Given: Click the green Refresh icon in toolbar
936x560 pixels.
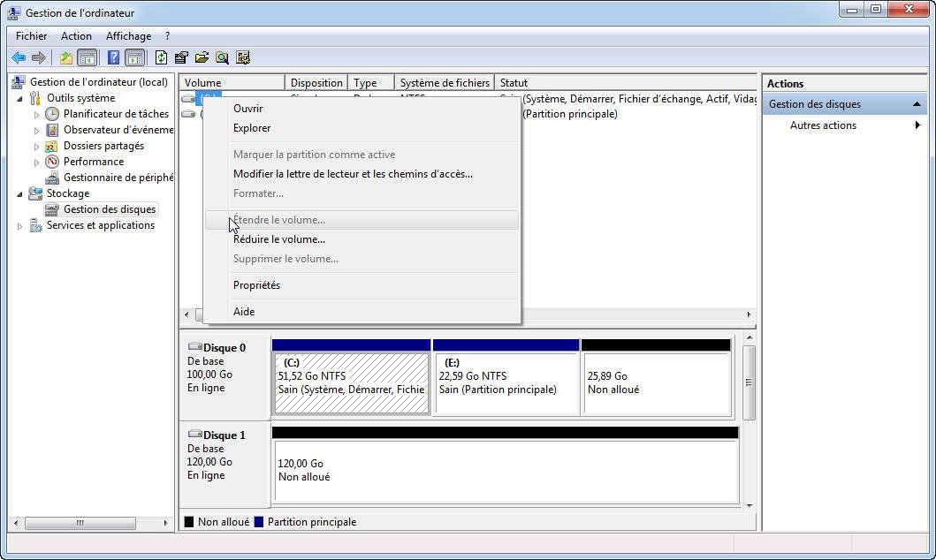Looking at the screenshot, I should click(x=161, y=57).
